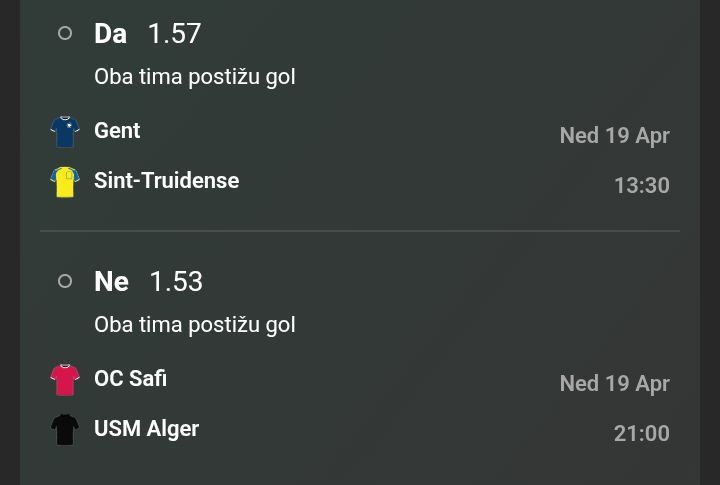Image resolution: width=720 pixels, height=485 pixels.
Task: Click the black USM Alger jersey icon
Action: [65, 430]
